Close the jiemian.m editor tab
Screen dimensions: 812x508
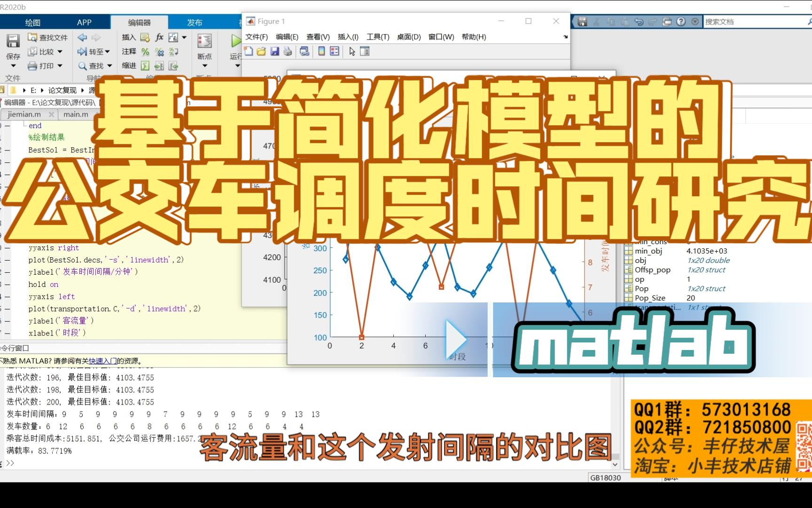[x=52, y=114]
